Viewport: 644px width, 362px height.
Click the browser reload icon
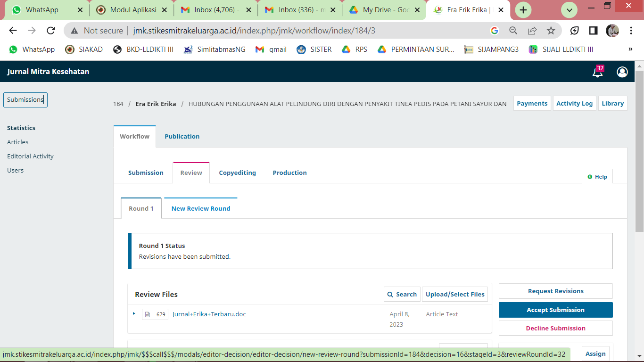coord(51,31)
